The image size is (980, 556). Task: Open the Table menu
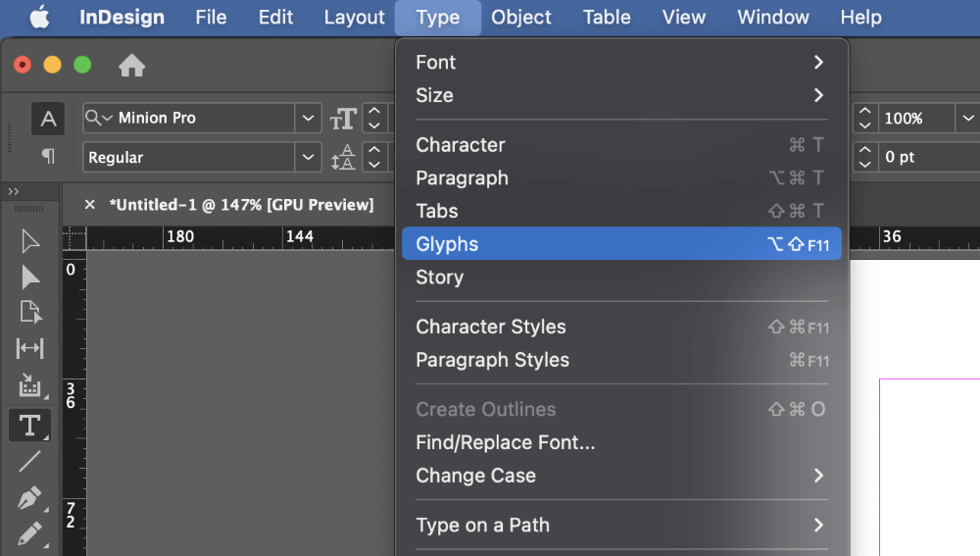[x=607, y=17]
